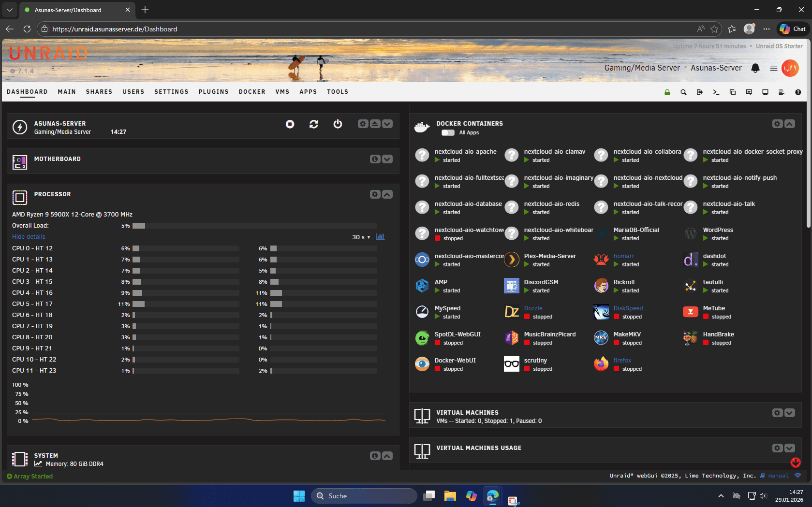812x507 pixels.
Task: Click the Windows taskbar search box
Action: tap(364, 496)
